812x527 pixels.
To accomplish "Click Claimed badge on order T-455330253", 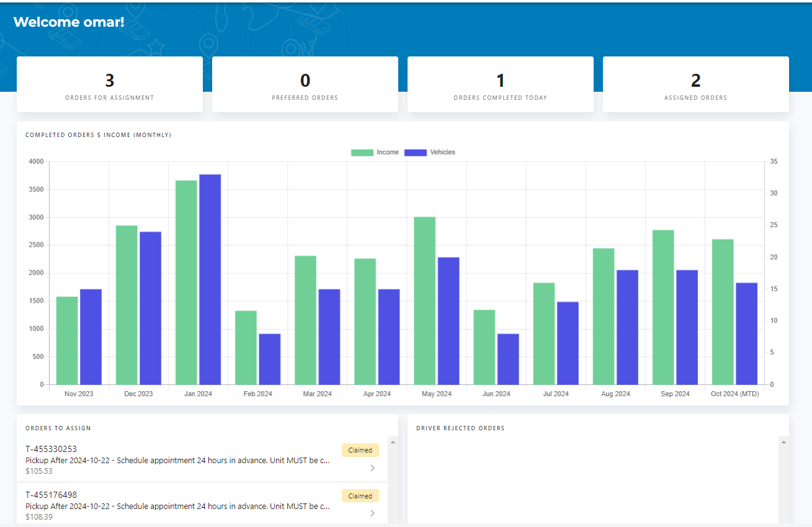I will [360, 450].
